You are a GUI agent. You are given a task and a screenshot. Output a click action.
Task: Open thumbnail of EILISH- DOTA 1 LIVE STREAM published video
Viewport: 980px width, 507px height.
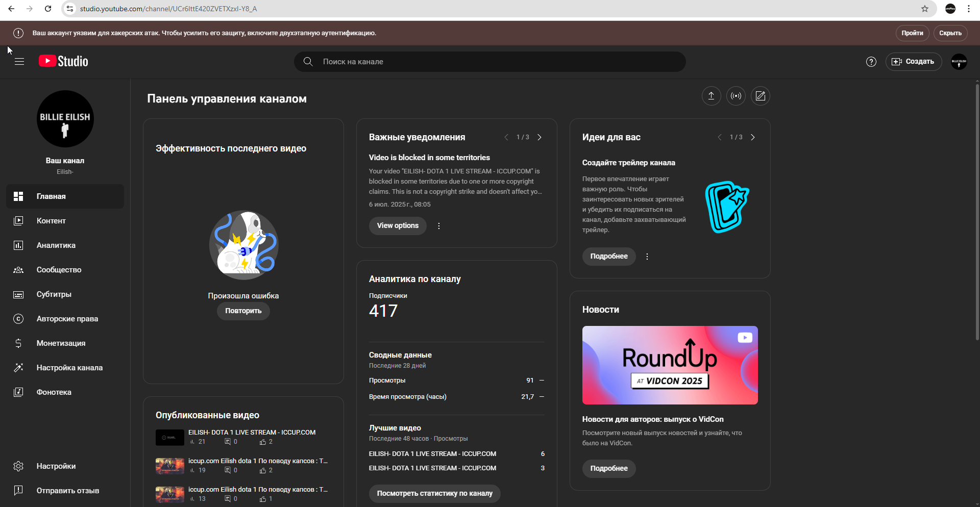click(x=170, y=438)
